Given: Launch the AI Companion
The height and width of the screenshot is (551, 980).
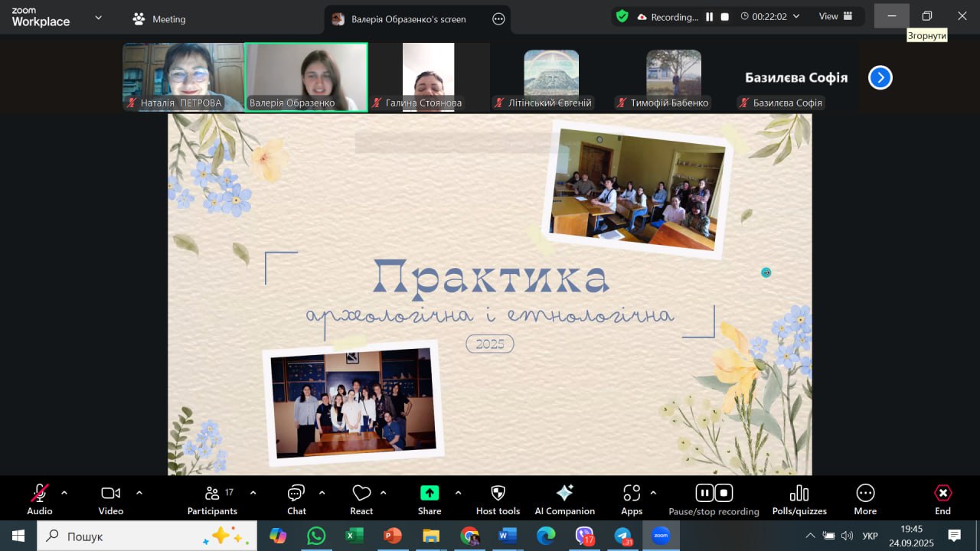Looking at the screenshot, I should pos(564,499).
